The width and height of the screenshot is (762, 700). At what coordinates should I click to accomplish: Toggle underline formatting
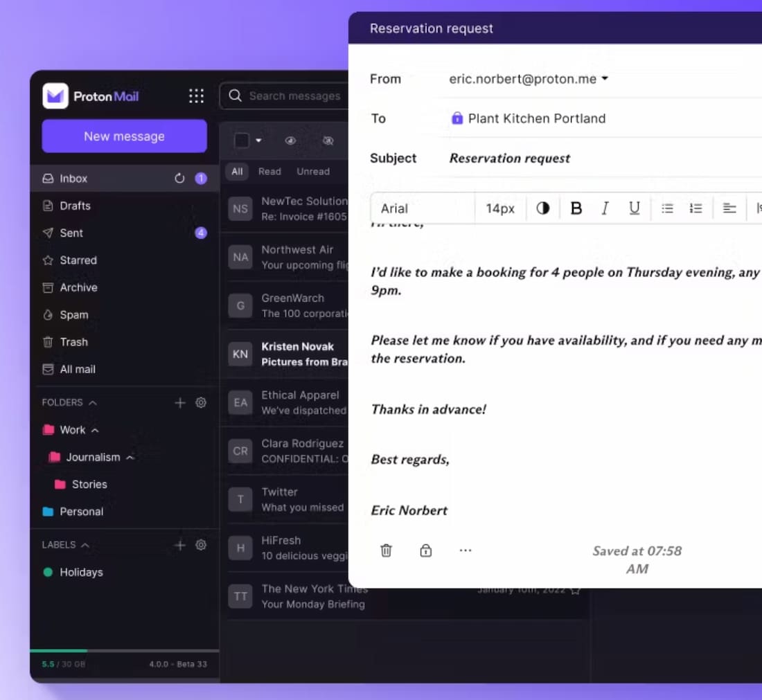pos(634,208)
